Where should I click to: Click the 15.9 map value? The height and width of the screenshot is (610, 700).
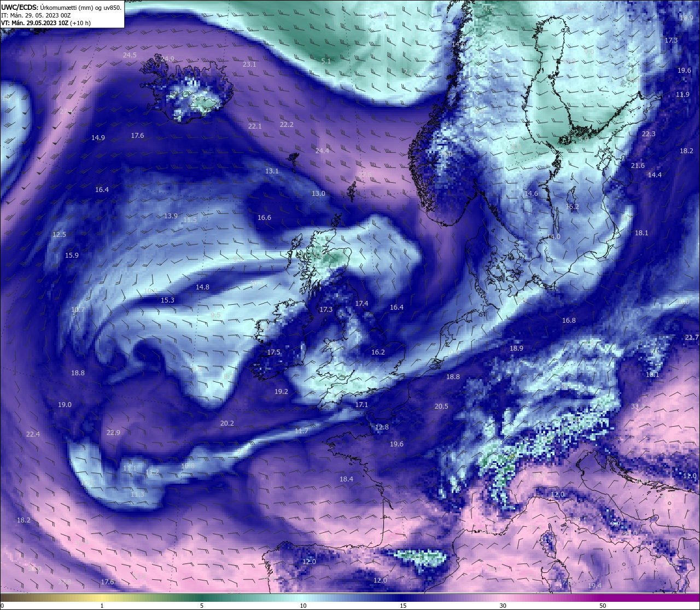pos(72,255)
